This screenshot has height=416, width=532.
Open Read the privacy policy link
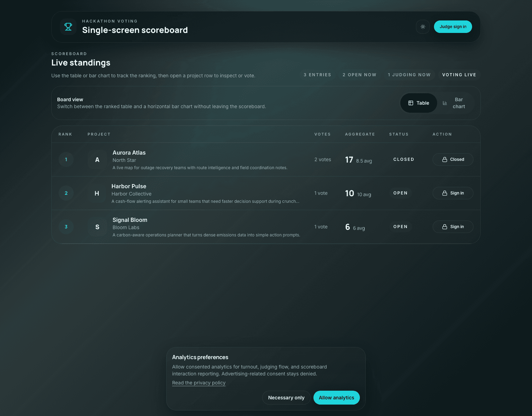pyautogui.click(x=198, y=383)
